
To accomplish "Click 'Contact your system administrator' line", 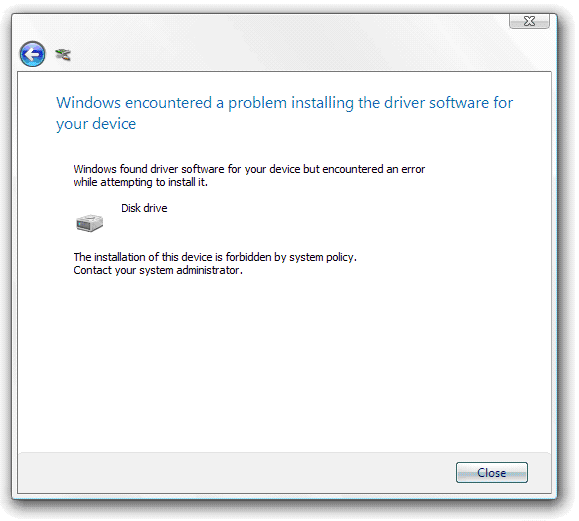I will pyautogui.click(x=158, y=270).
